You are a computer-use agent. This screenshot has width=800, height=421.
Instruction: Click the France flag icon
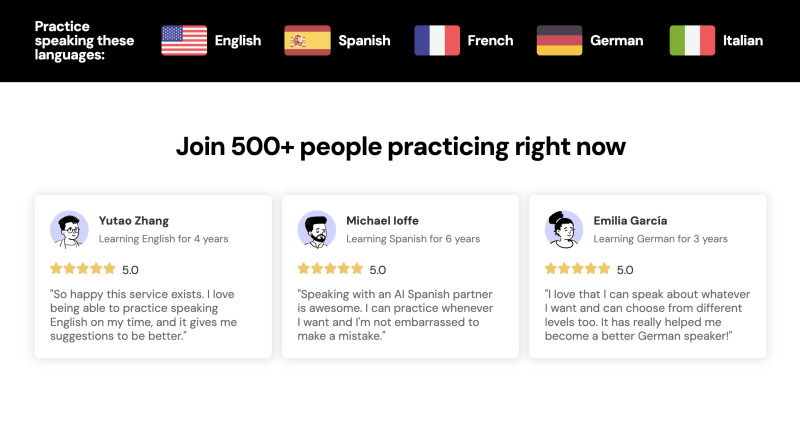pyautogui.click(x=437, y=40)
